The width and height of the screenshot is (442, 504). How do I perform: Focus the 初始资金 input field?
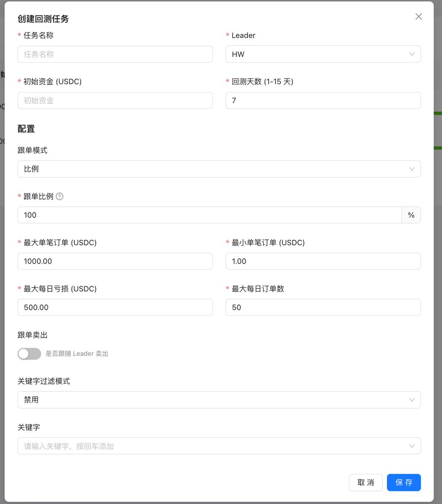coord(115,100)
